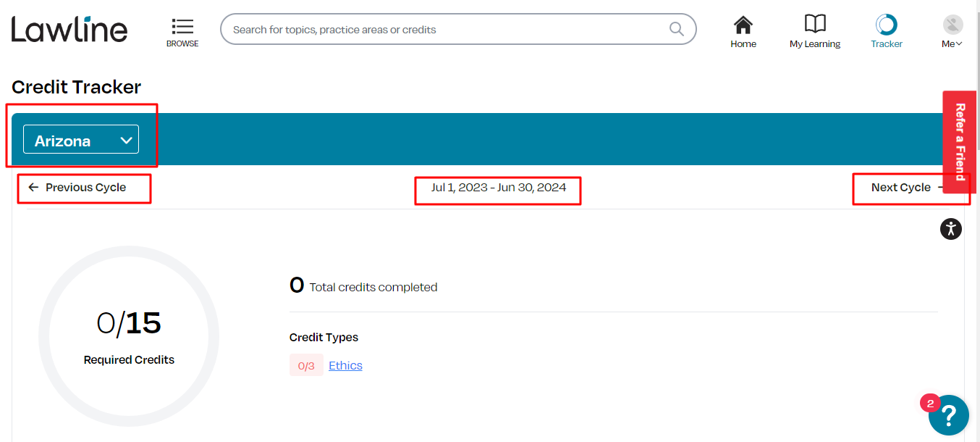Click the red notification badge showing 2
Viewport: 980px width, 442px height.
click(929, 403)
